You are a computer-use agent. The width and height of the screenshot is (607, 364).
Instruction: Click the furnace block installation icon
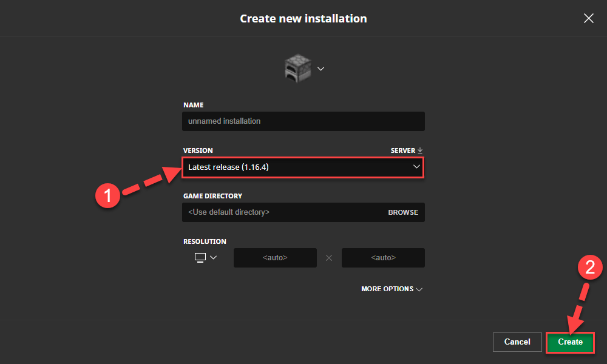(x=297, y=69)
